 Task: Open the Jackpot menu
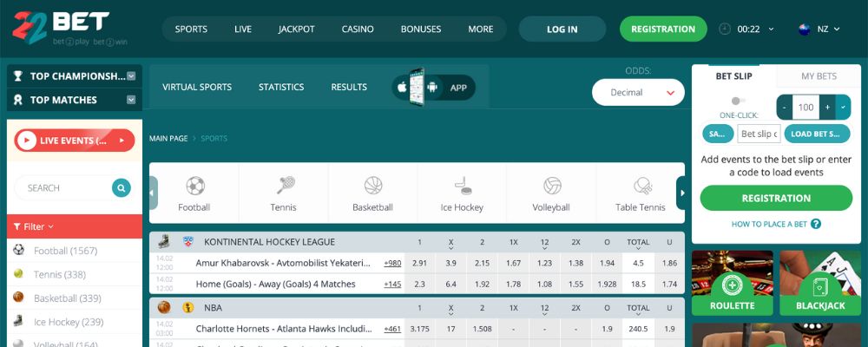coord(296,29)
